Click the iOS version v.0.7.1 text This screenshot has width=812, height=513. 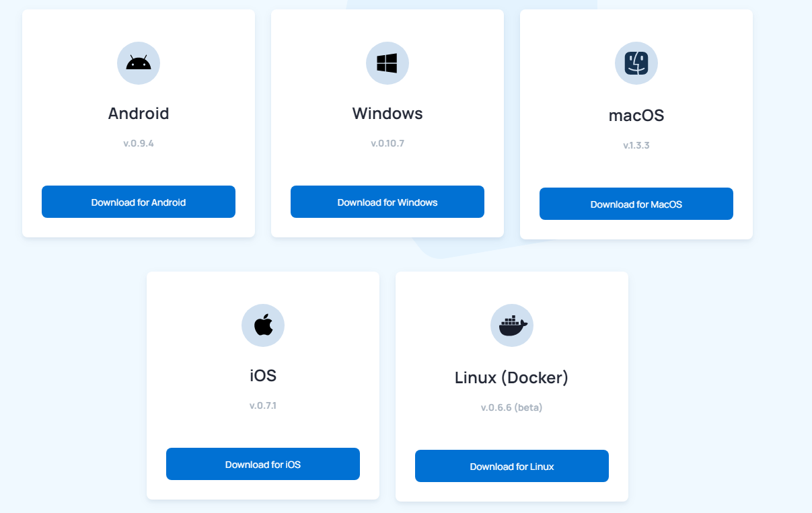tap(263, 405)
